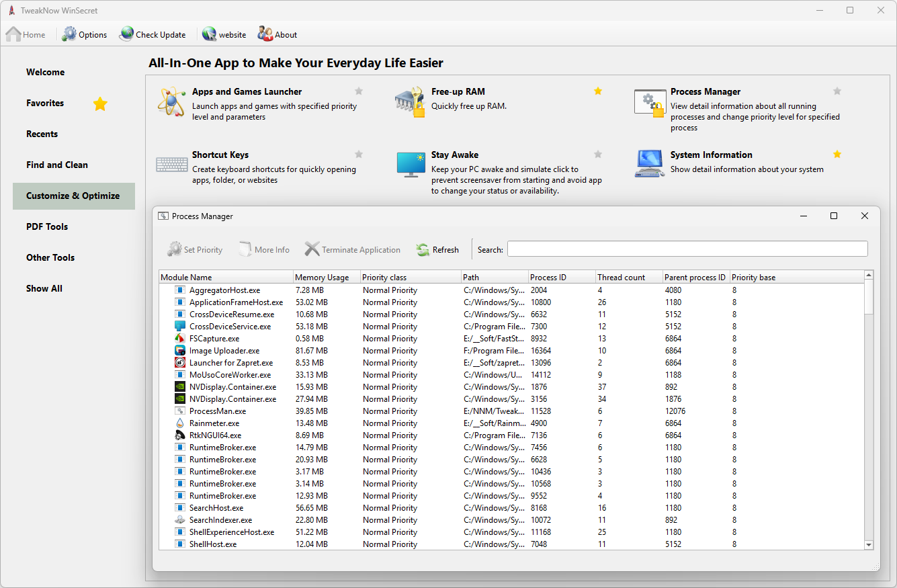Click the Launcher for Zapret.exe icon
The image size is (897, 588).
(179, 362)
